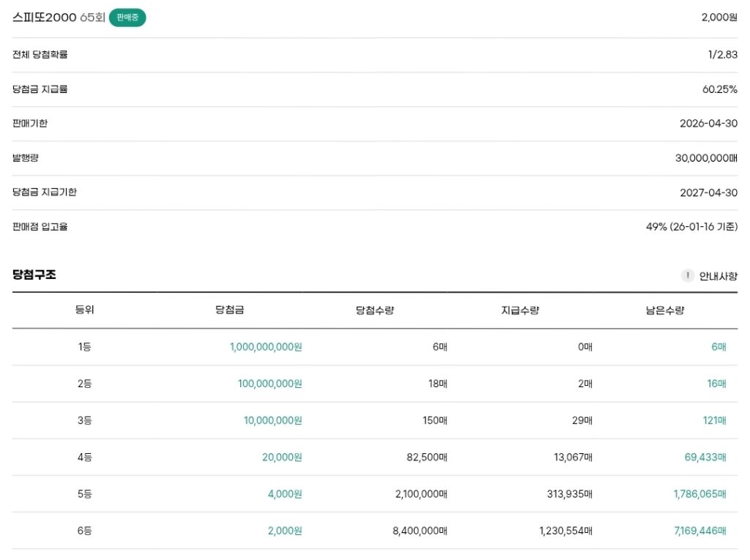This screenshot has width=750, height=560.
Task: Click the 등위 column header
Action: click(84, 310)
